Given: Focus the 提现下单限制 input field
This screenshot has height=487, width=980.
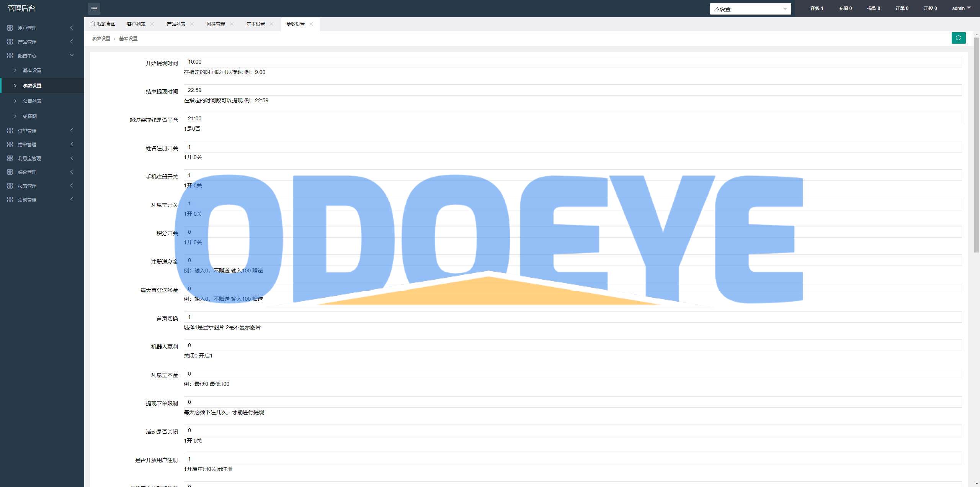Looking at the screenshot, I should (573, 402).
